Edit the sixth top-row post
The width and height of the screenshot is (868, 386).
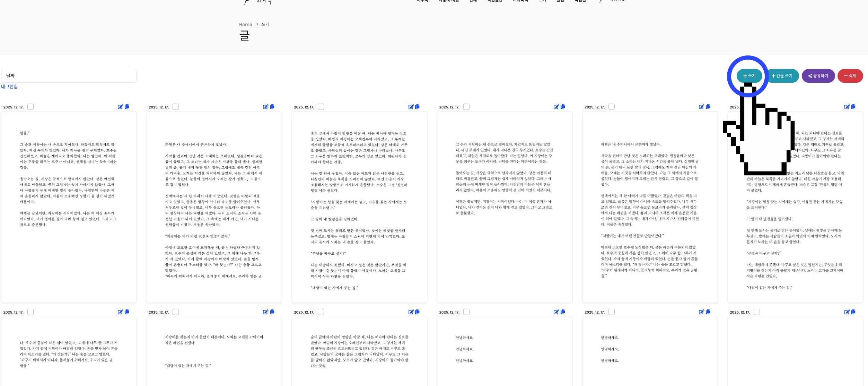pos(847,107)
